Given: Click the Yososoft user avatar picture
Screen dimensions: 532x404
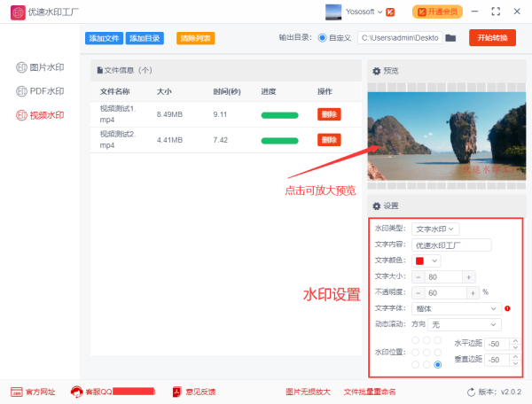Looking at the screenshot, I should click(x=333, y=12).
